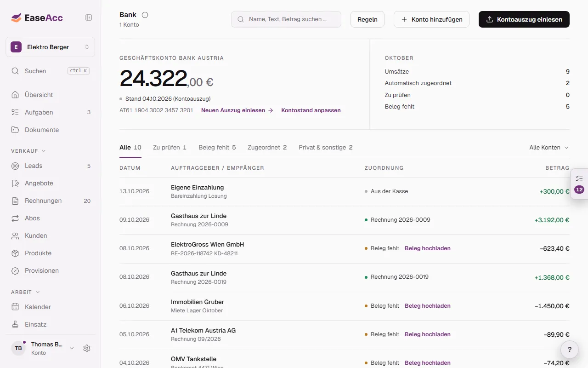Click Kontostand anpassen
This screenshot has width=588, height=368.
(311, 110)
